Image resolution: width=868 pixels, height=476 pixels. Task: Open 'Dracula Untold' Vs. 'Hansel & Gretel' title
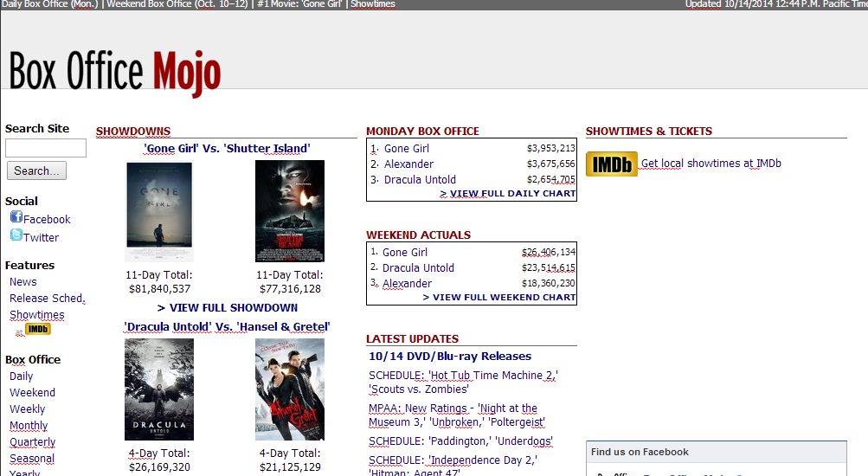point(227,327)
